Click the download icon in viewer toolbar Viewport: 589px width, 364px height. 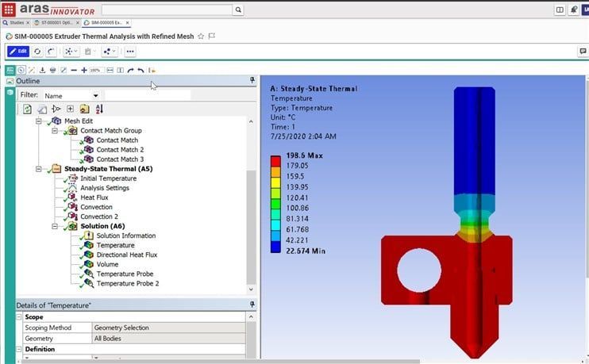point(42,70)
